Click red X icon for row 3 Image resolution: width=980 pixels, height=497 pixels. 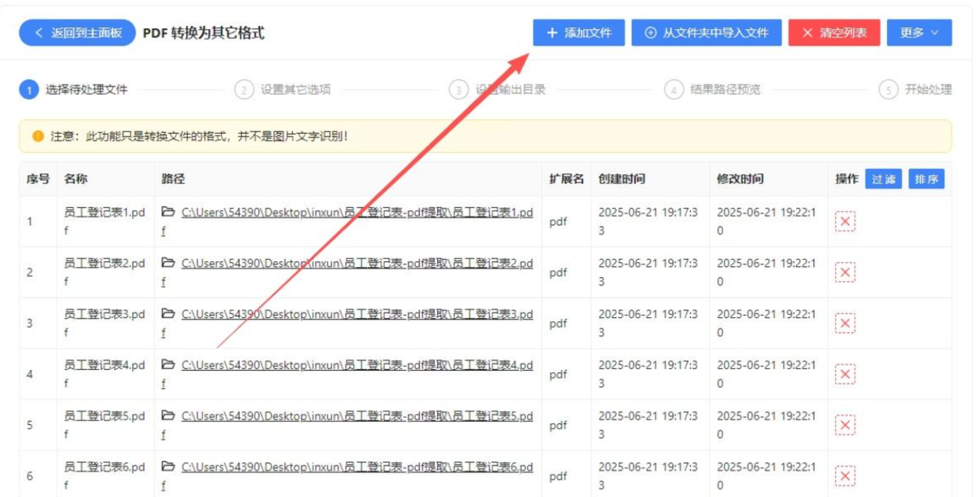(x=844, y=324)
